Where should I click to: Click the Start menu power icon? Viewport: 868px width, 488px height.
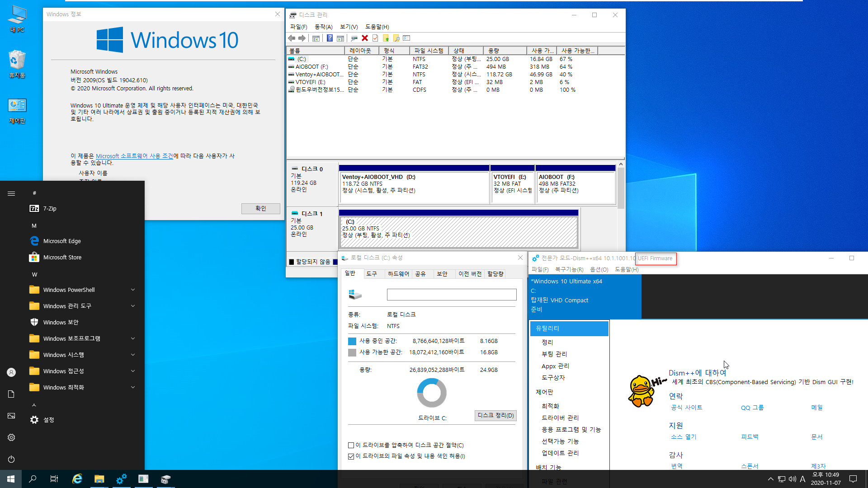[x=11, y=459]
